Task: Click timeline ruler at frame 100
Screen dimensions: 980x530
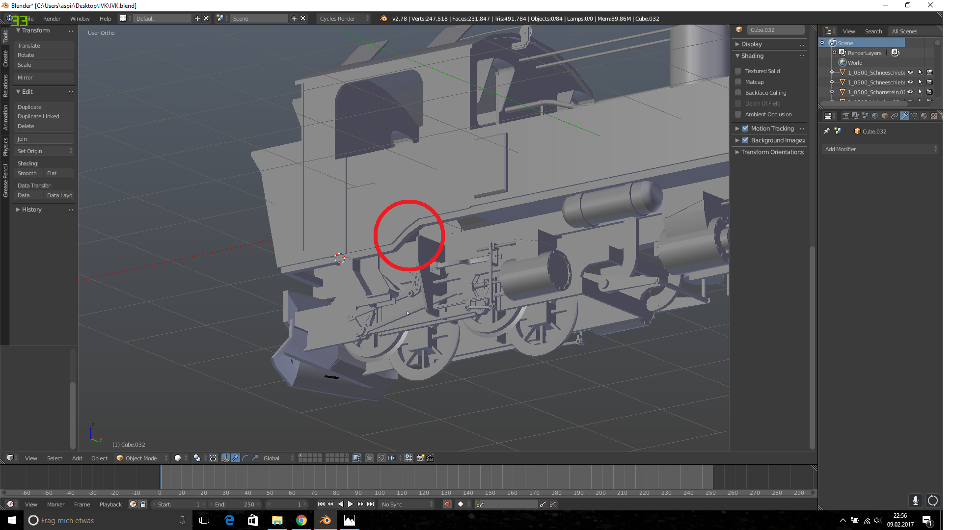Action: point(380,492)
